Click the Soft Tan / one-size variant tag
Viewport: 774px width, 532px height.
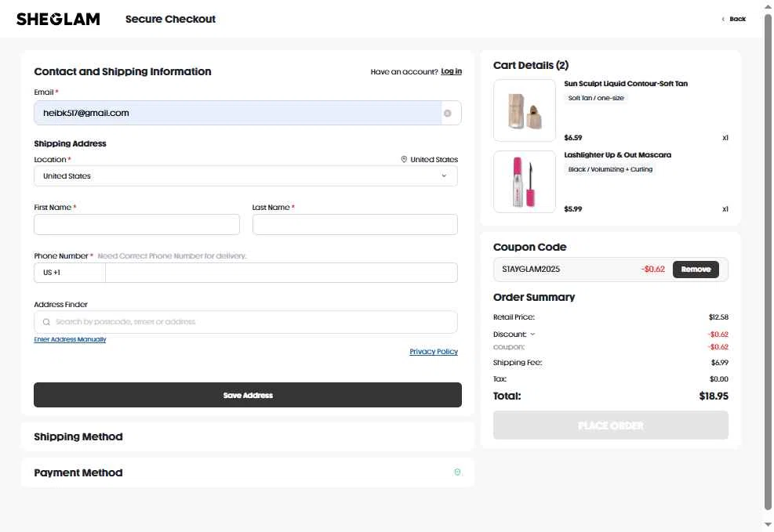pos(596,98)
